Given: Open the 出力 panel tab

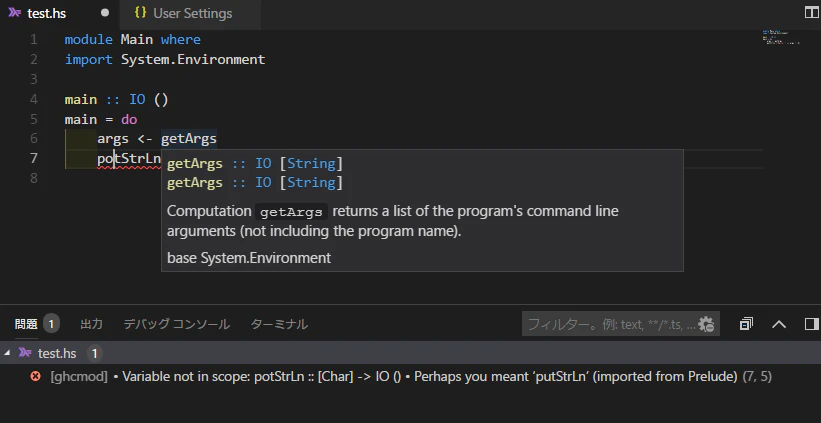Looking at the screenshot, I should tap(91, 324).
